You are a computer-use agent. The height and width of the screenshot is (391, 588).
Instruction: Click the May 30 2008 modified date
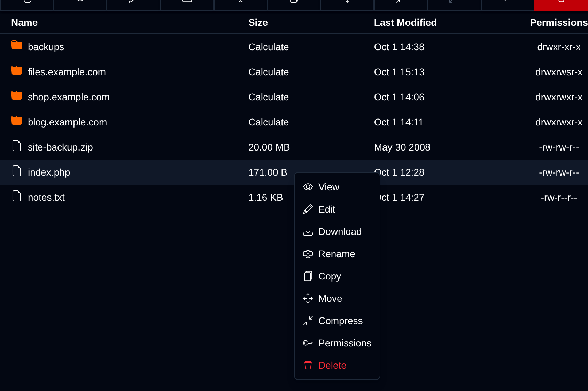pyautogui.click(x=402, y=147)
